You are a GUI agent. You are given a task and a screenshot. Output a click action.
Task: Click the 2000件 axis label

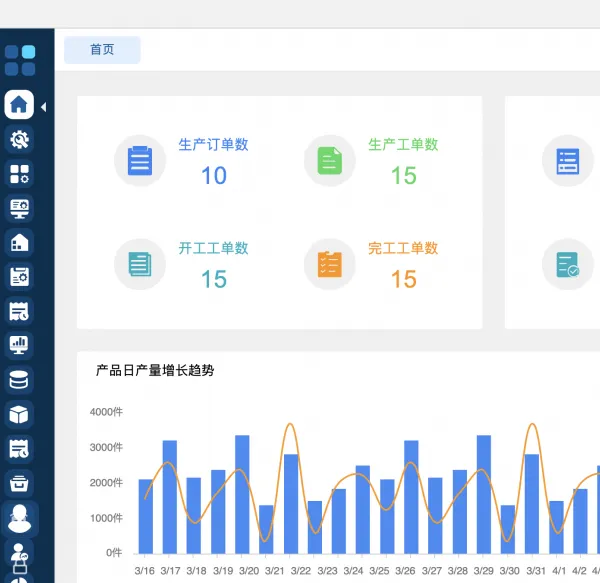tap(106, 483)
